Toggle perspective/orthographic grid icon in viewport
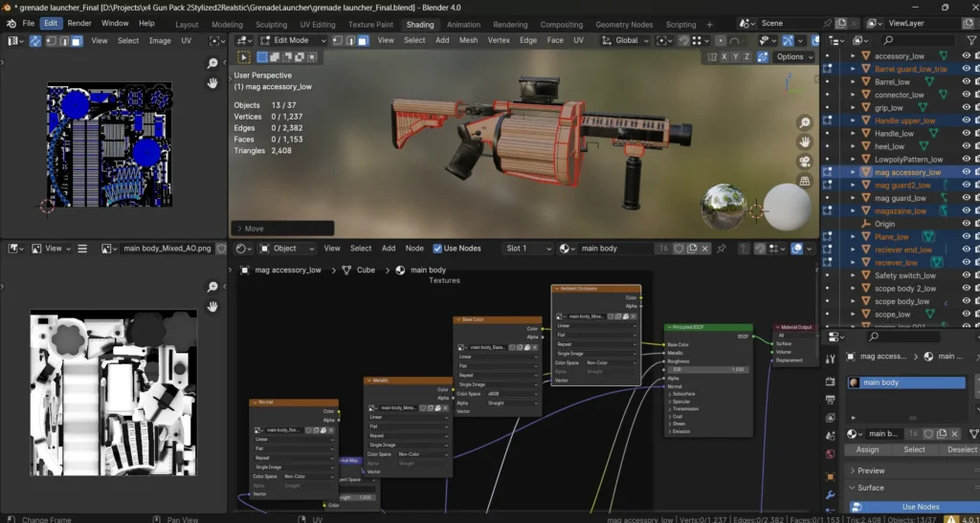This screenshot has height=523, width=980. pyautogui.click(x=805, y=181)
